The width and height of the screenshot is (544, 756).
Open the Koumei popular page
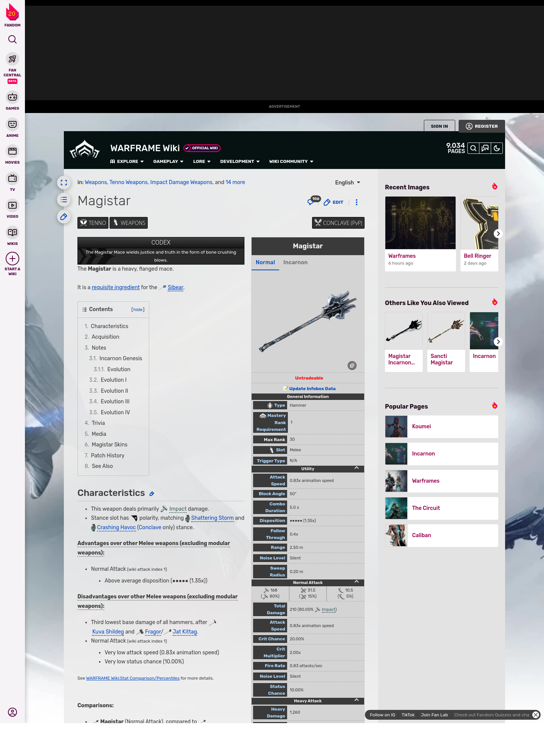(x=442, y=427)
